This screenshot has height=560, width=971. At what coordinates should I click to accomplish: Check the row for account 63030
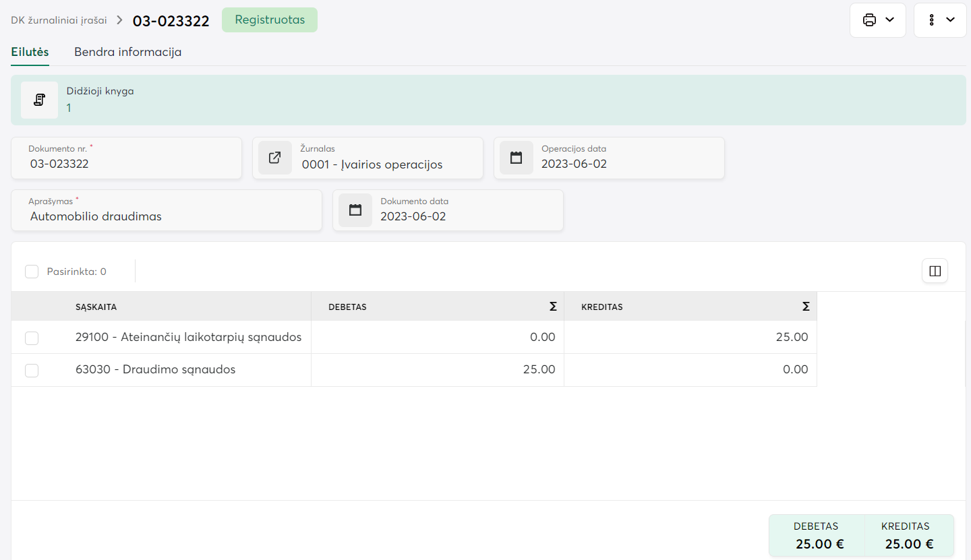pos(32,370)
